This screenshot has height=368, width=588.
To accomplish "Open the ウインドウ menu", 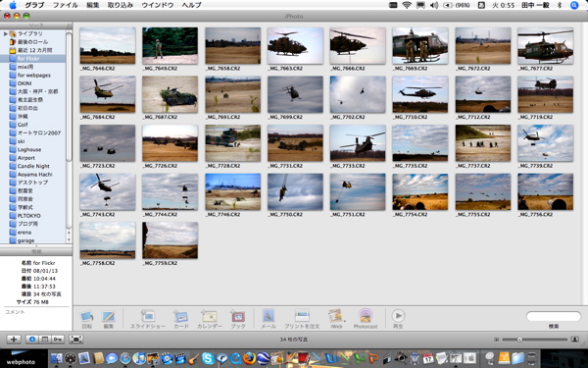I will pos(158,5).
